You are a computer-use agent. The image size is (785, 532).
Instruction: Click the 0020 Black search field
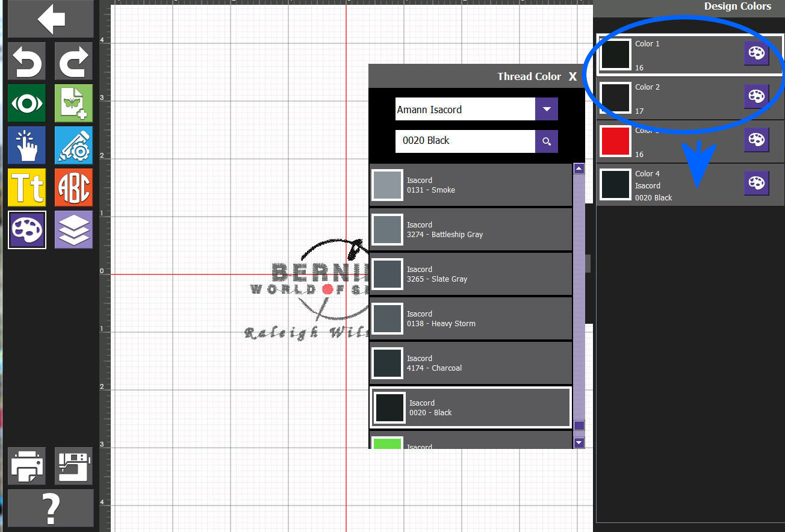pyautogui.click(x=465, y=141)
